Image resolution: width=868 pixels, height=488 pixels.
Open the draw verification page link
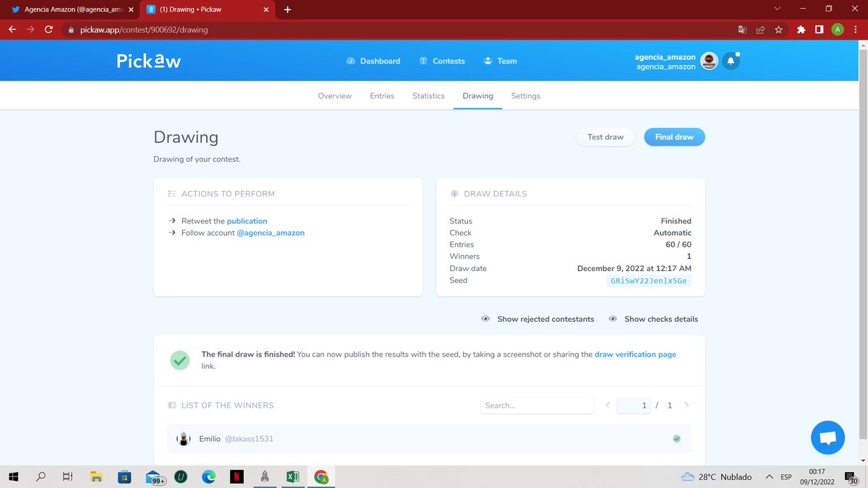(x=635, y=355)
